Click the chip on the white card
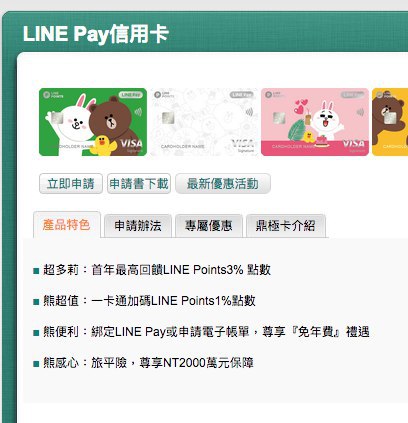The image size is (408, 423). coord(168,117)
